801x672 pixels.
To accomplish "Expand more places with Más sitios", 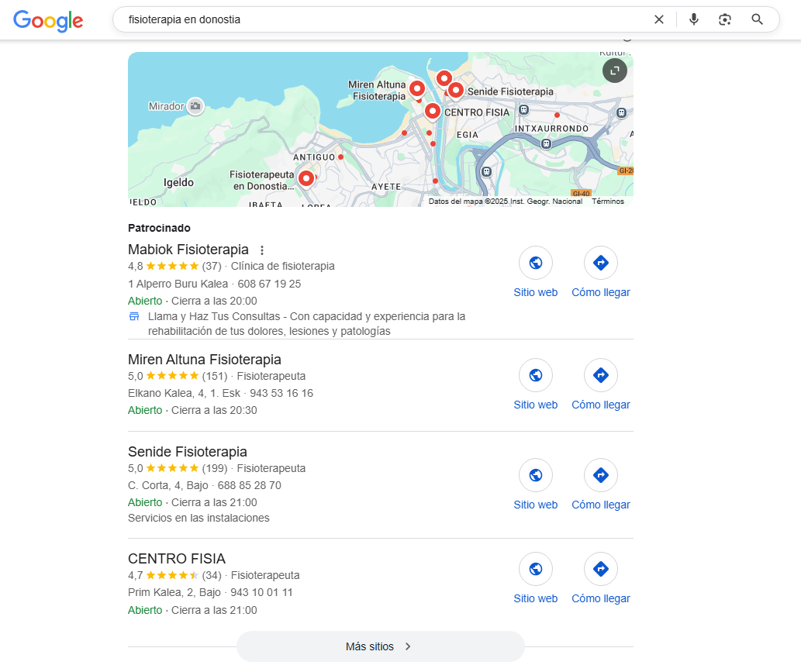I will 380,646.
